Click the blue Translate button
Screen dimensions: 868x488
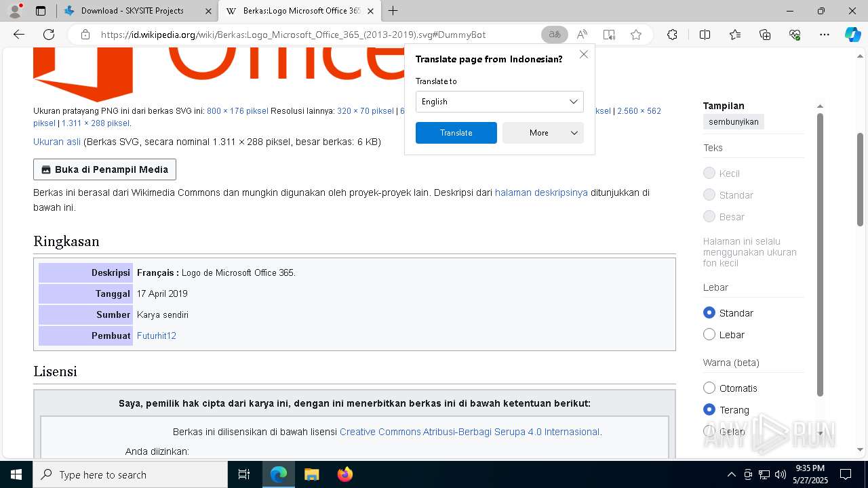pos(456,133)
